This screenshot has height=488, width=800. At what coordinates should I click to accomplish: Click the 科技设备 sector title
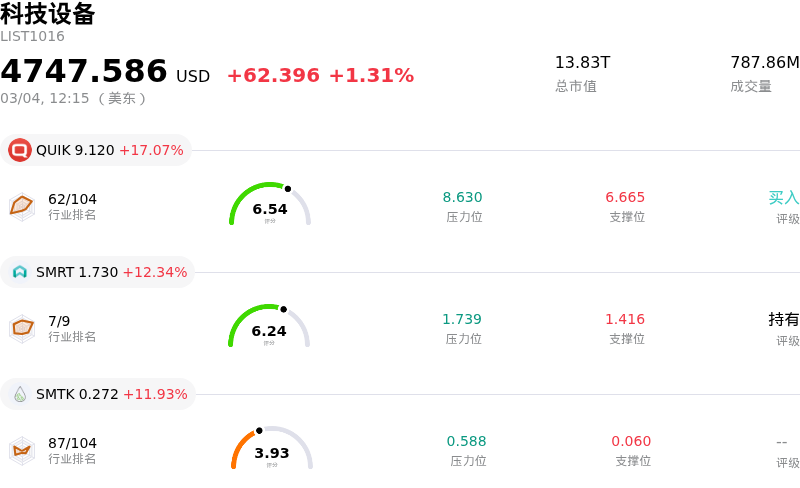point(48,14)
